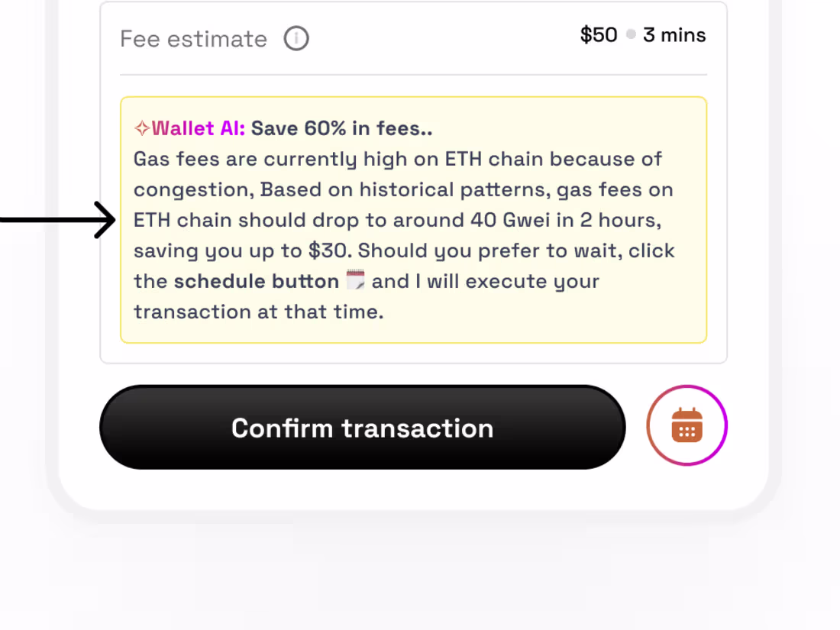Click the info tooltip next to Fee estimate

(296, 38)
